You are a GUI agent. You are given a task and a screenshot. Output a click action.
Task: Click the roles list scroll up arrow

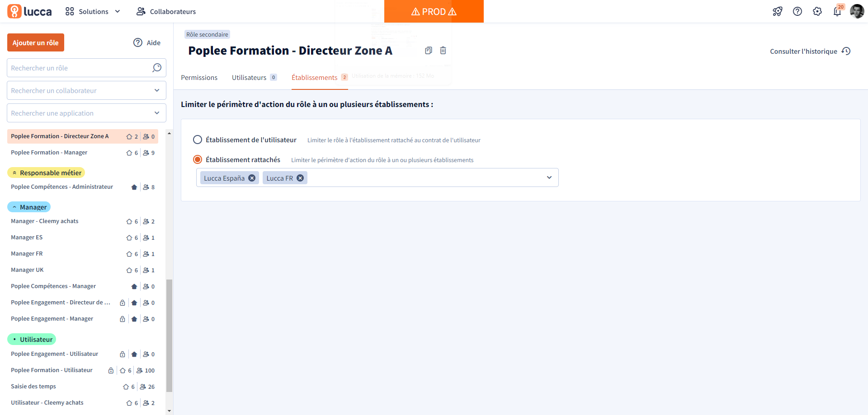coord(170,133)
